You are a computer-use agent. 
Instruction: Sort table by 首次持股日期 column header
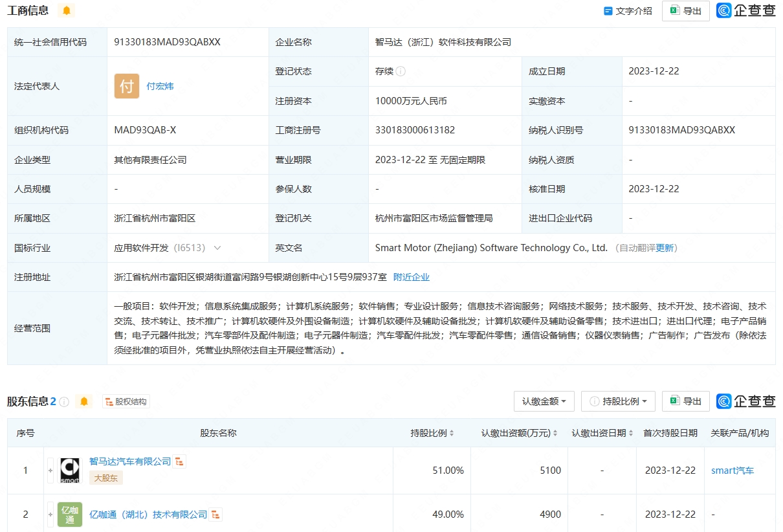click(x=670, y=433)
